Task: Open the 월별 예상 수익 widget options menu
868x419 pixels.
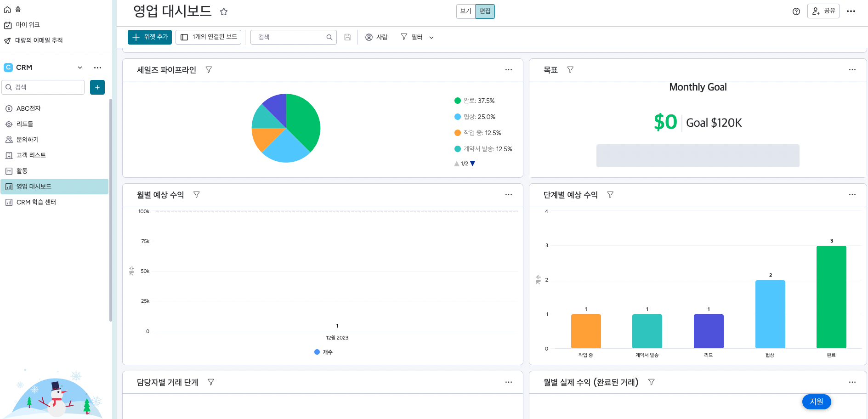Action: [x=508, y=195]
